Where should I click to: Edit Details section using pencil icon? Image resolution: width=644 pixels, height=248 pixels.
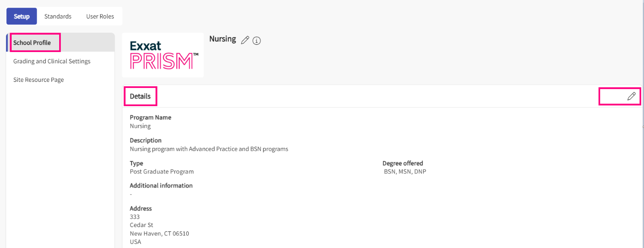[631, 96]
